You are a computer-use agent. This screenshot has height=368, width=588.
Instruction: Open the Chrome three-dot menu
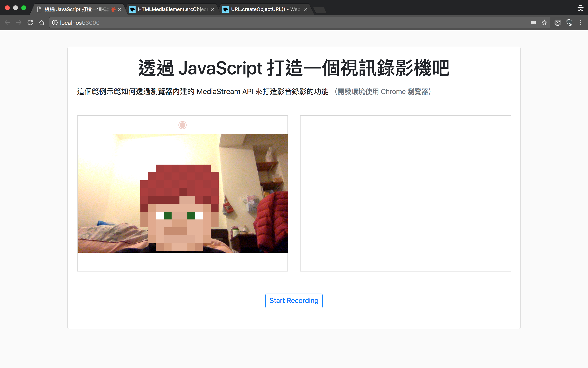581,23
